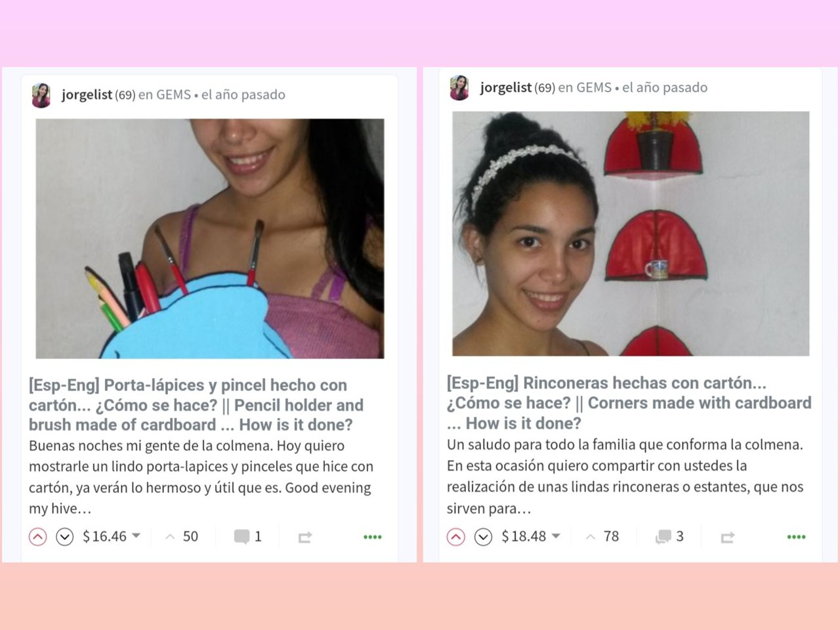Downvote the pencil holder post
Screen dimensions: 840x630
64,537
